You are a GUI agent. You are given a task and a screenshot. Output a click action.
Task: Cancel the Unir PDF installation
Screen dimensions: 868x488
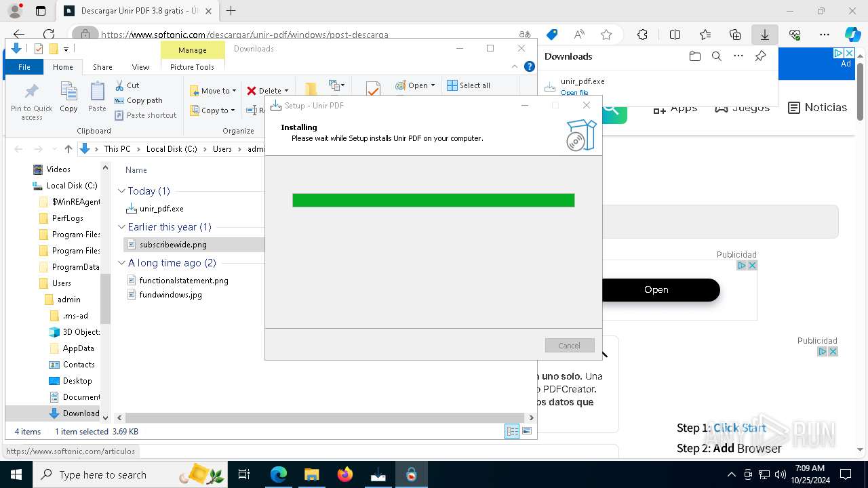[x=570, y=346]
